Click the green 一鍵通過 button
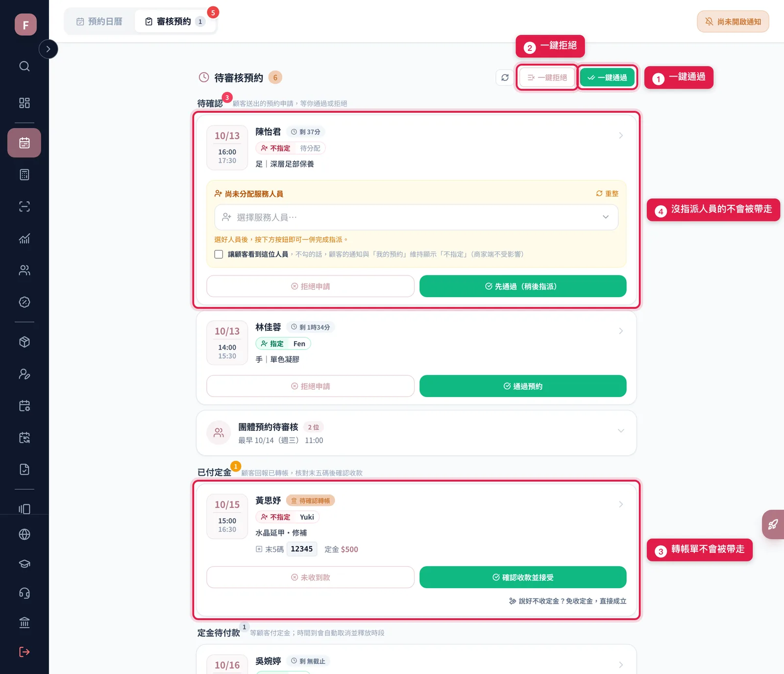This screenshot has height=674, width=784. coord(607,77)
